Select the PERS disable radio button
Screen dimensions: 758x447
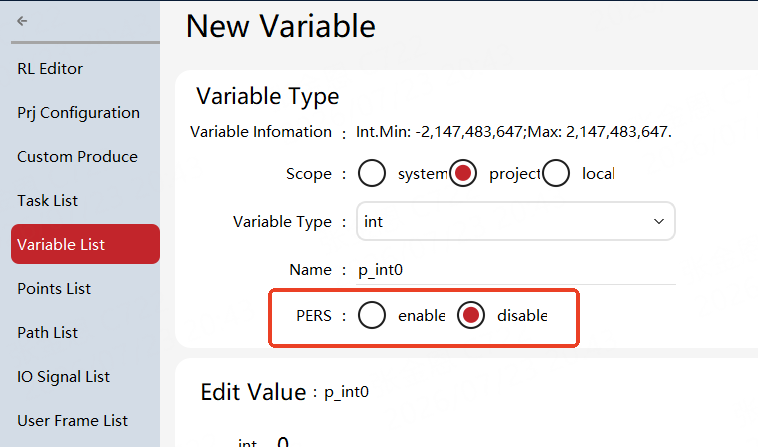coord(471,315)
